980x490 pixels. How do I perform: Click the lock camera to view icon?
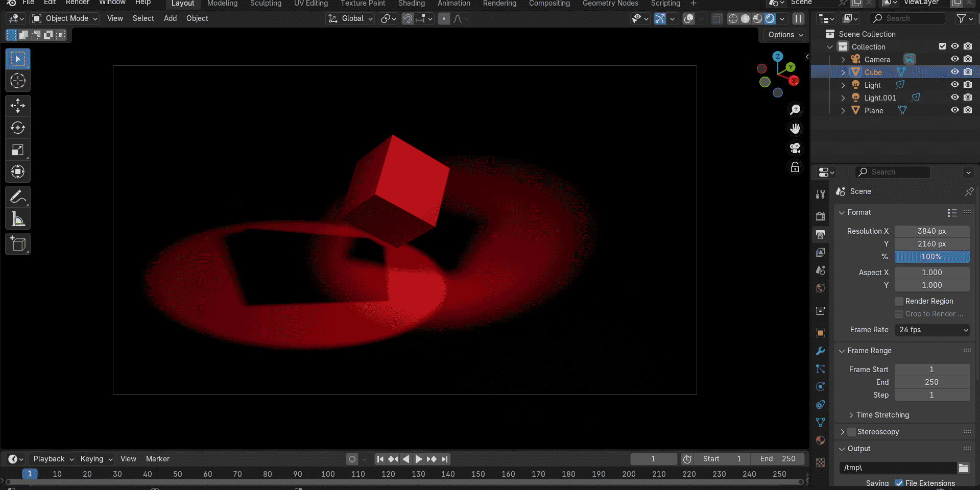(x=795, y=167)
